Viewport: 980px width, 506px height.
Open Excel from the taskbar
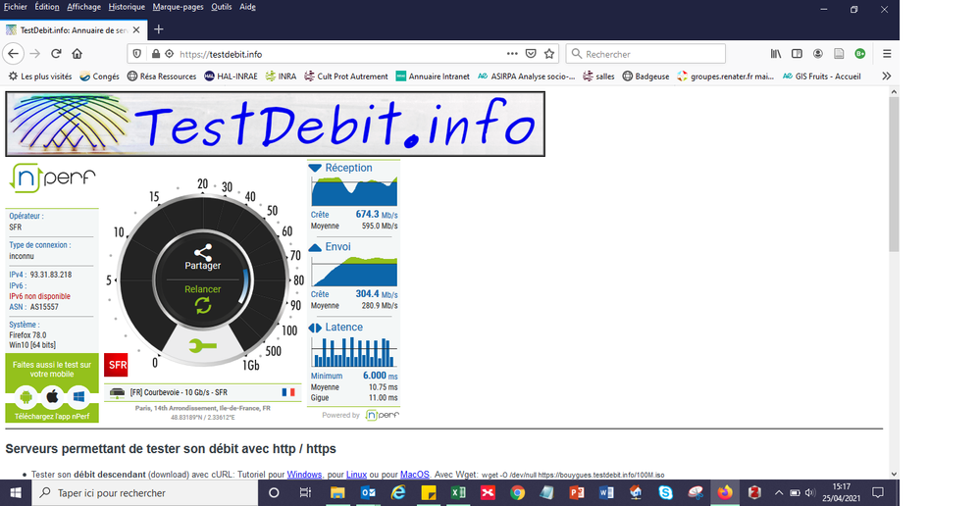[x=458, y=493]
